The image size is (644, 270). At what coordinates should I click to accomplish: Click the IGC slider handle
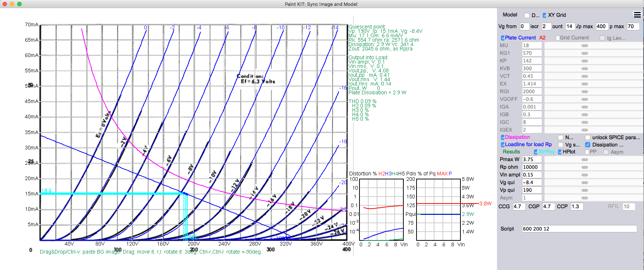tap(585, 122)
